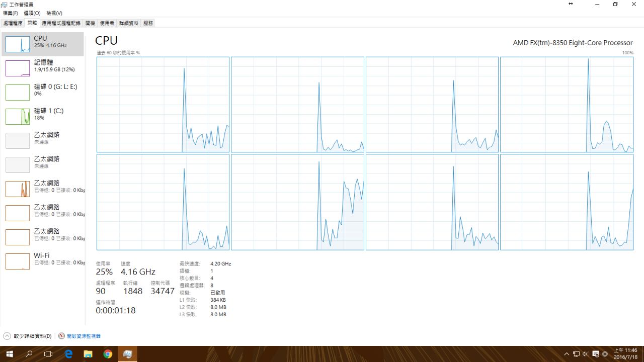Image resolution: width=644 pixels, height=362 pixels.
Task: Click the 使用率 value 25% below graphs
Action: [104, 272]
